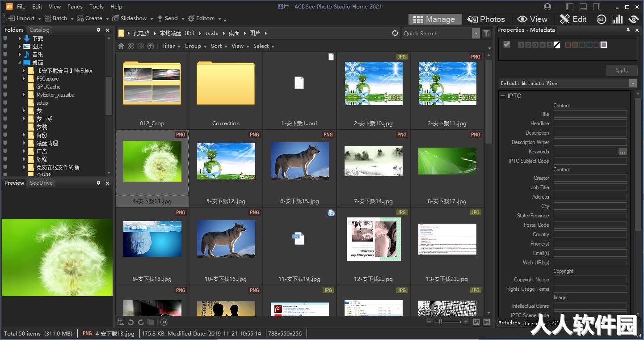
Task: Tick Easy-Select box beside 教程 folder
Action: pyautogui.click(x=5, y=159)
